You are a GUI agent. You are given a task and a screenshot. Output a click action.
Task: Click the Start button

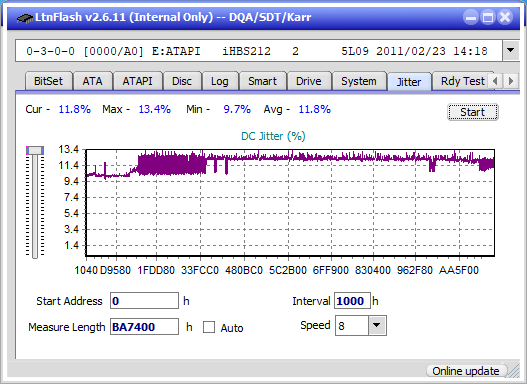tap(473, 112)
